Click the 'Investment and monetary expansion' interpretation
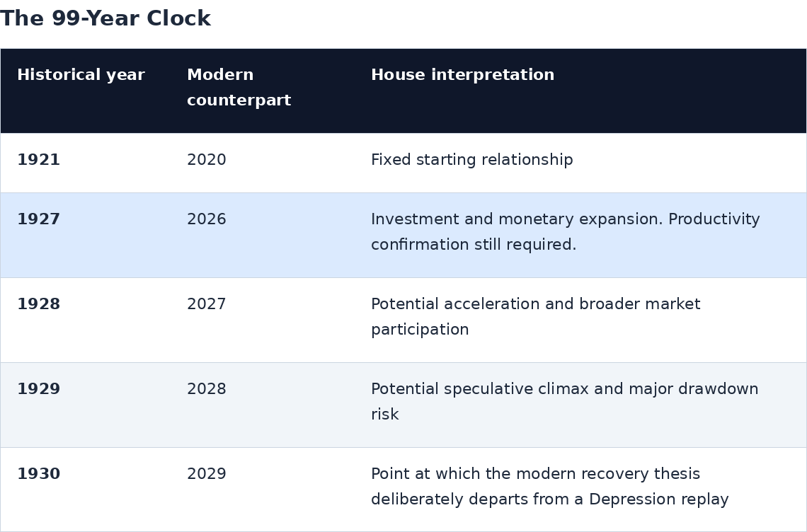 [517, 219]
